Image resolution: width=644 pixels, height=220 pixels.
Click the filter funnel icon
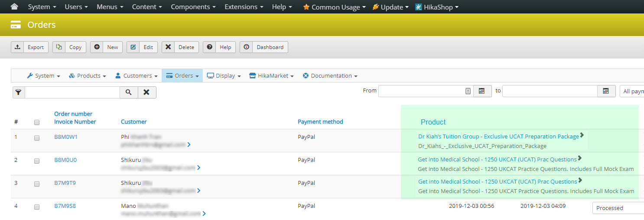(19, 92)
